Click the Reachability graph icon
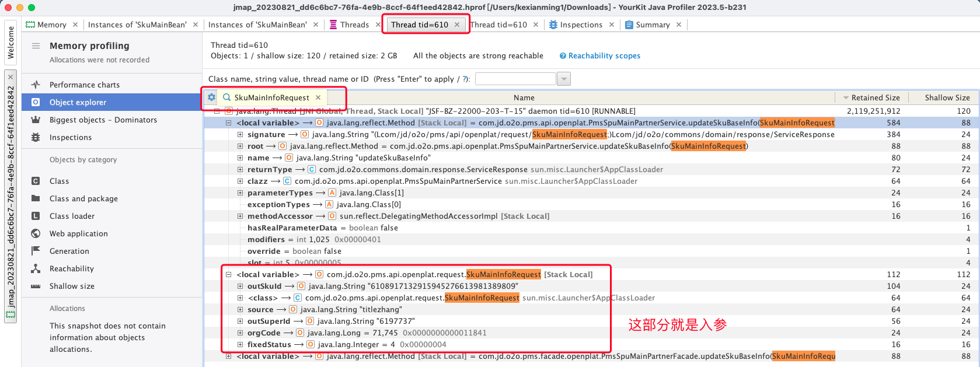The height and width of the screenshot is (367, 980). tap(36, 268)
